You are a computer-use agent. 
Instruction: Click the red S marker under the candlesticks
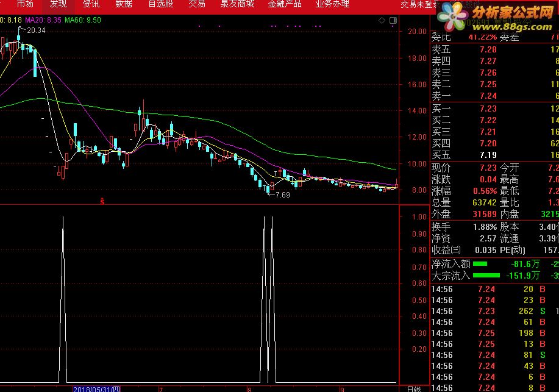[102, 202]
